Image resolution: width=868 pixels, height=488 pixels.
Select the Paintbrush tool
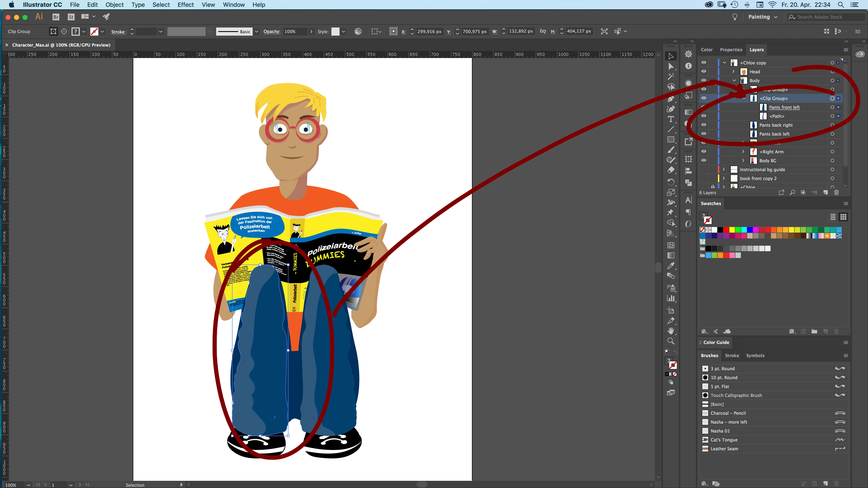671,150
